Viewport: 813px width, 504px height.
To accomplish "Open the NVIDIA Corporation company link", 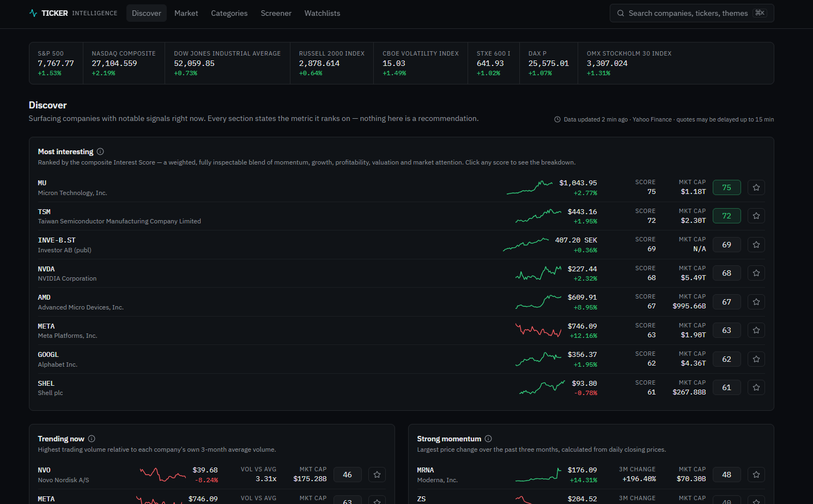I will pos(67,278).
